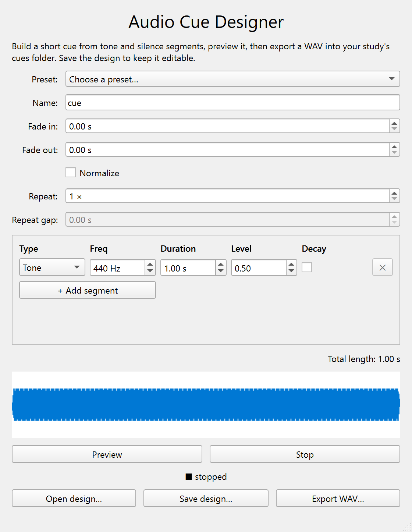Click the blue waveform preview display
The height and width of the screenshot is (532, 412).
click(206, 405)
